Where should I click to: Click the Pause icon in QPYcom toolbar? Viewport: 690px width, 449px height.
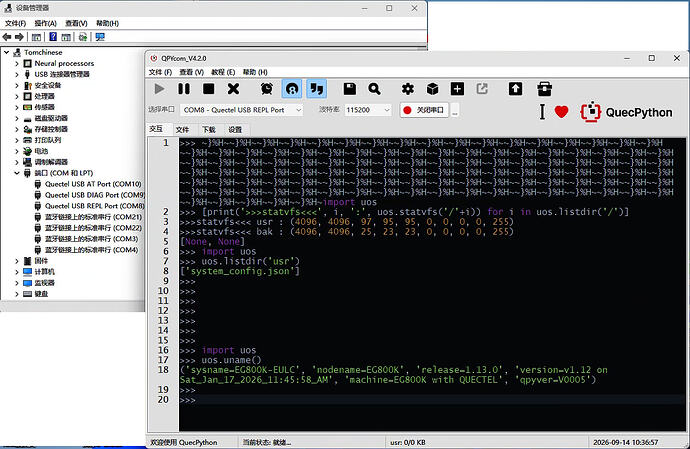coord(184,89)
